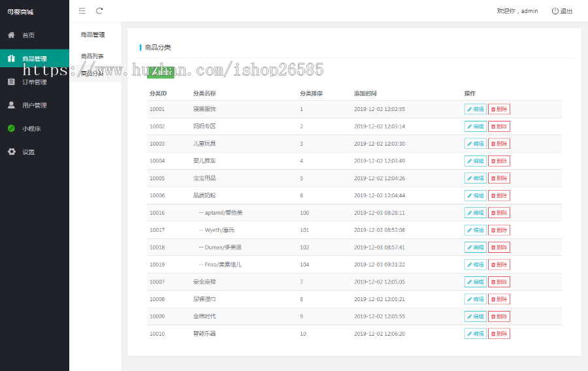588x371 pixels.
Task: Delete category 10001 寝居服饰
Action: tap(499, 109)
